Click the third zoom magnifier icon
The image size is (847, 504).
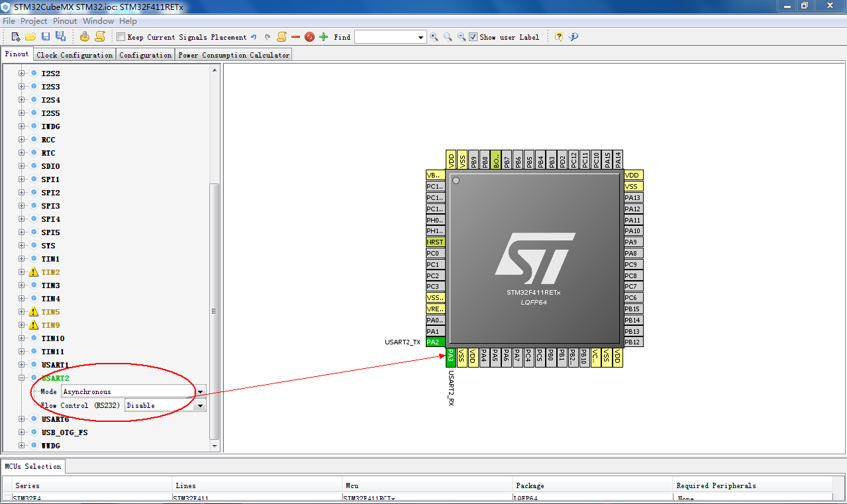tap(462, 37)
